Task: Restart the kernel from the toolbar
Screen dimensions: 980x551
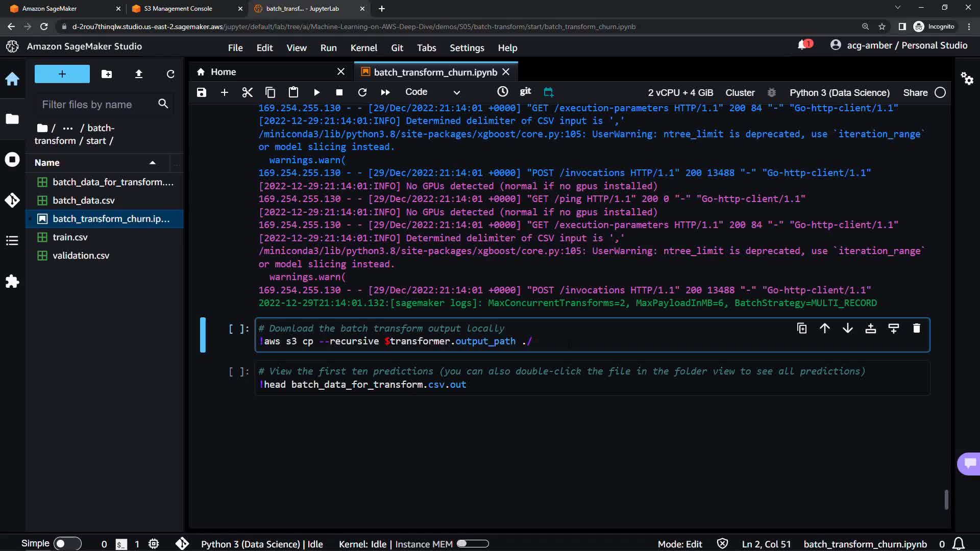Action: tap(362, 92)
